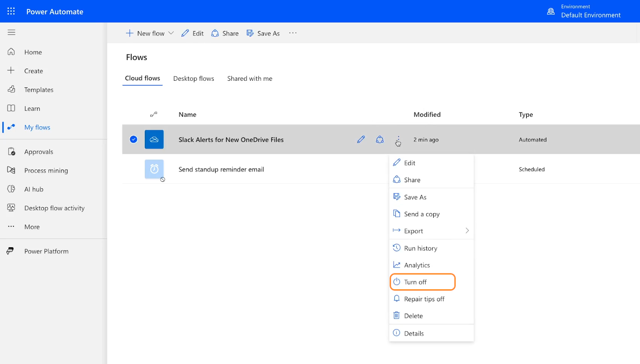Click the Desktop flow activity monitor icon
Image resolution: width=640 pixels, height=364 pixels.
tap(11, 208)
